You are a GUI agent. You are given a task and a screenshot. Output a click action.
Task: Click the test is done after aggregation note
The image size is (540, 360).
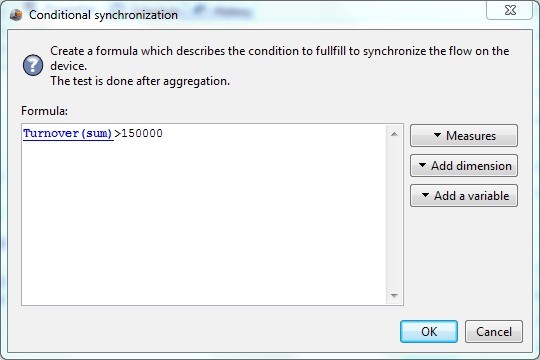coord(140,81)
